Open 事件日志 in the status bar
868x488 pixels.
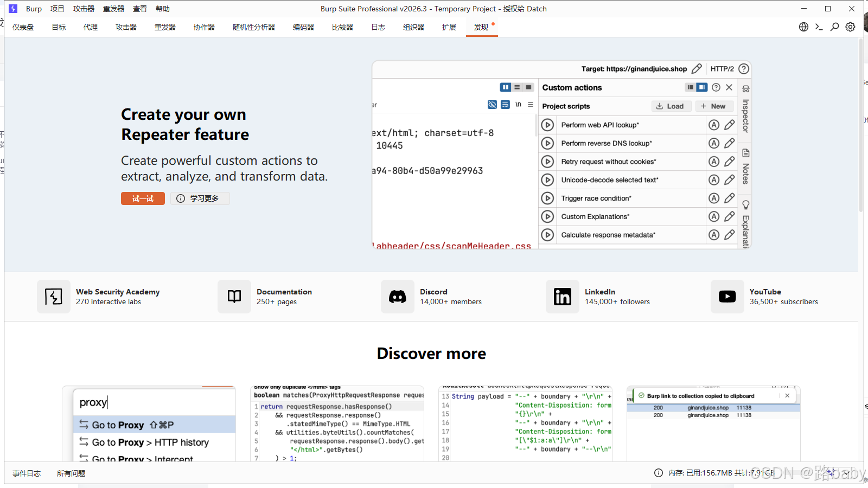coord(27,473)
